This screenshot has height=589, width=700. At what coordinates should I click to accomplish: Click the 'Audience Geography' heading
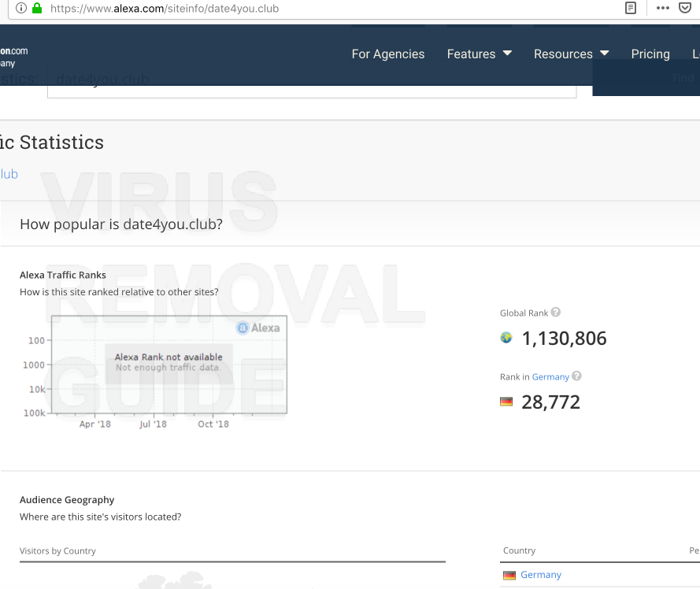pos(67,500)
